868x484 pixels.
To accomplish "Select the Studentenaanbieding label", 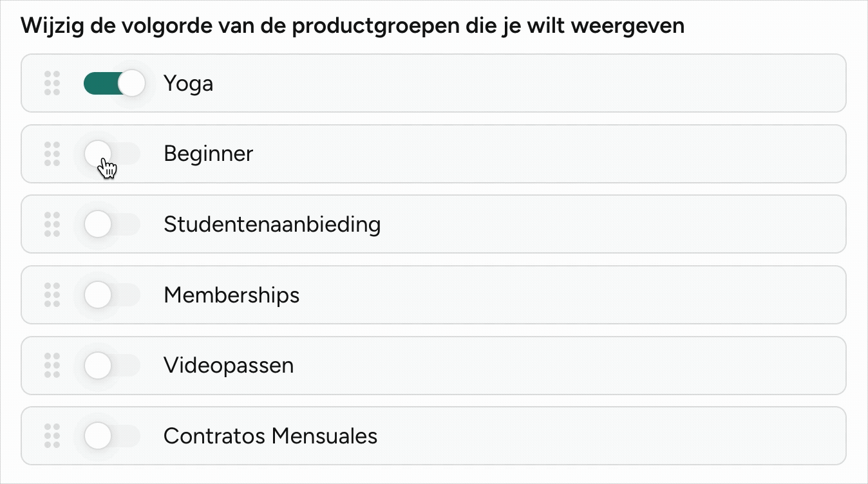I will pyautogui.click(x=272, y=225).
